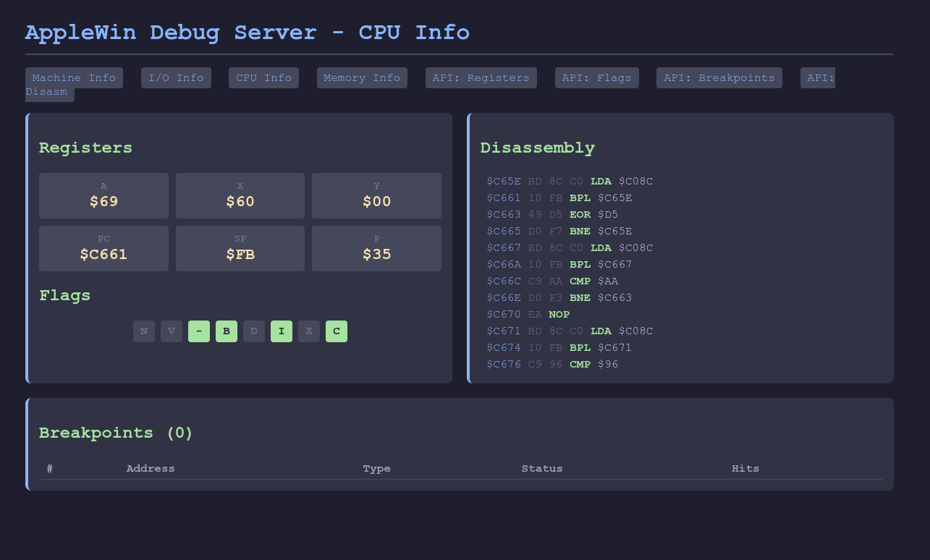Image resolution: width=930 pixels, height=560 pixels.
Task: Click the I interrupt flag badge
Action: 282,331
